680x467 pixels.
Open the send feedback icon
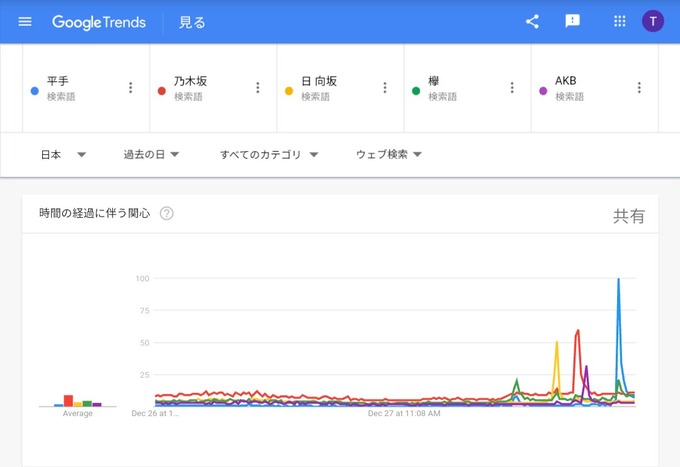click(572, 22)
